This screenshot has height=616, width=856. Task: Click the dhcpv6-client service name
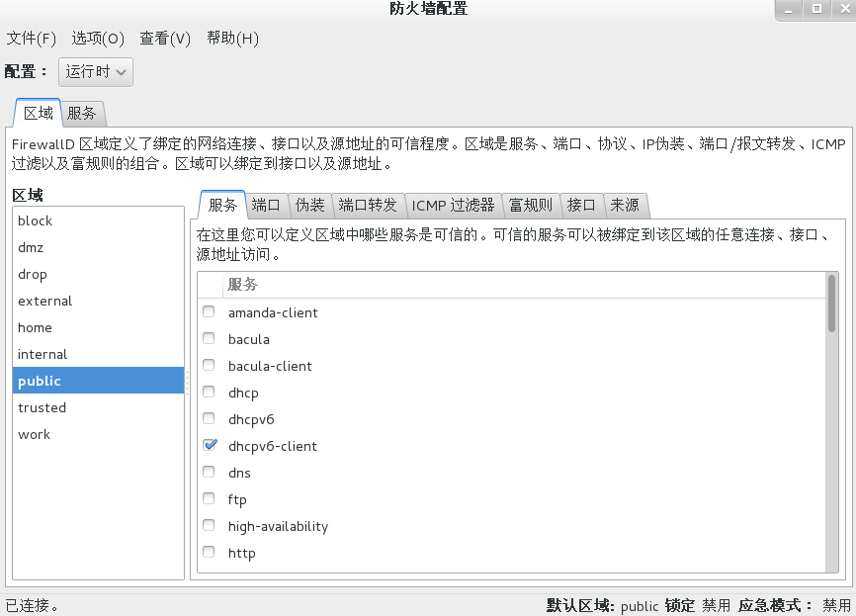(273, 446)
